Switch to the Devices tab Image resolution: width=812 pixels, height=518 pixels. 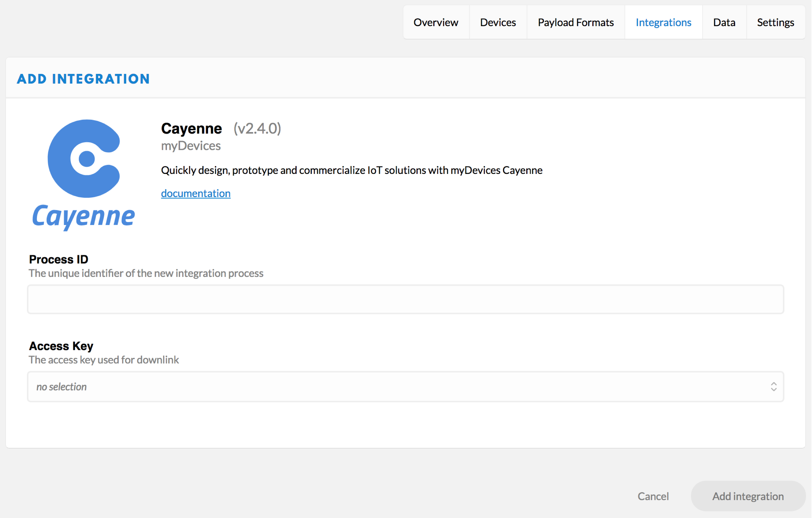498,22
